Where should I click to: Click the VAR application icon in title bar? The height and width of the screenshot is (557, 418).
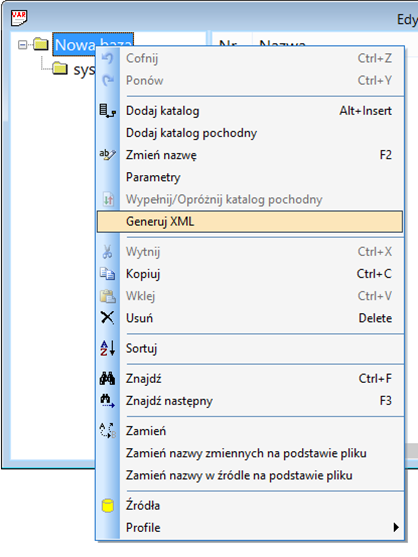point(19,18)
